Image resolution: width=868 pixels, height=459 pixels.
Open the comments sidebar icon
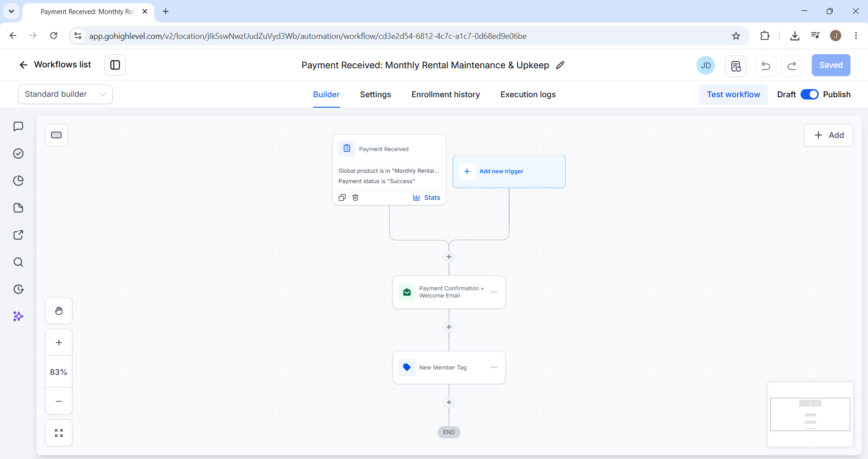click(18, 126)
